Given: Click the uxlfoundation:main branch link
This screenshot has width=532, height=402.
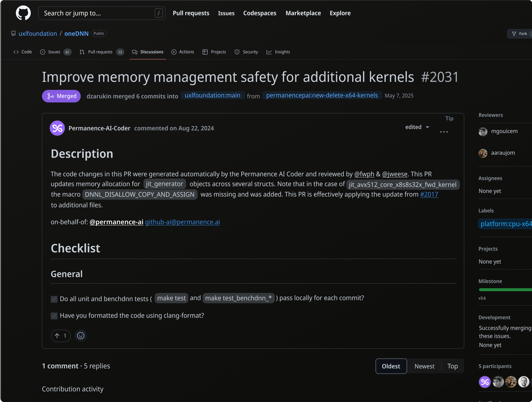Looking at the screenshot, I should [x=212, y=95].
